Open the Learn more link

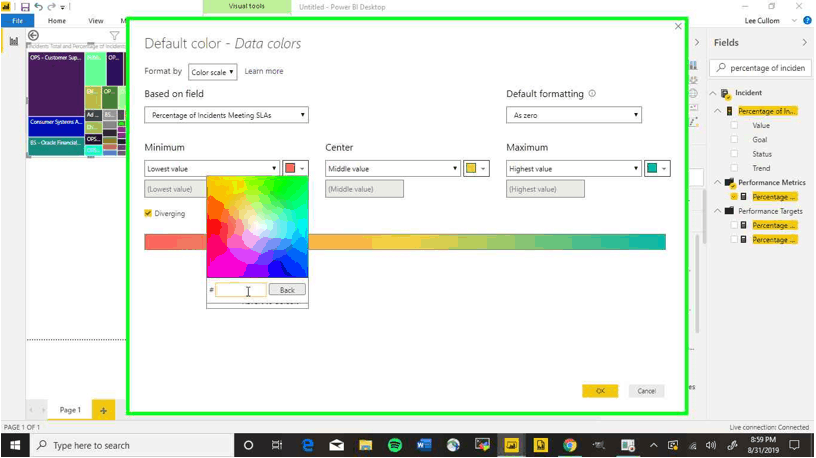pyautogui.click(x=264, y=72)
